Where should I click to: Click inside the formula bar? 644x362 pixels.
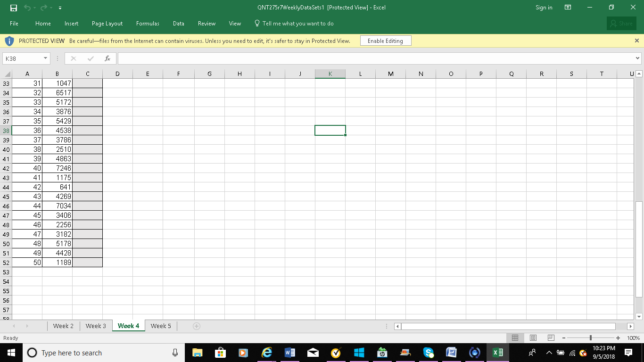tap(376, 58)
